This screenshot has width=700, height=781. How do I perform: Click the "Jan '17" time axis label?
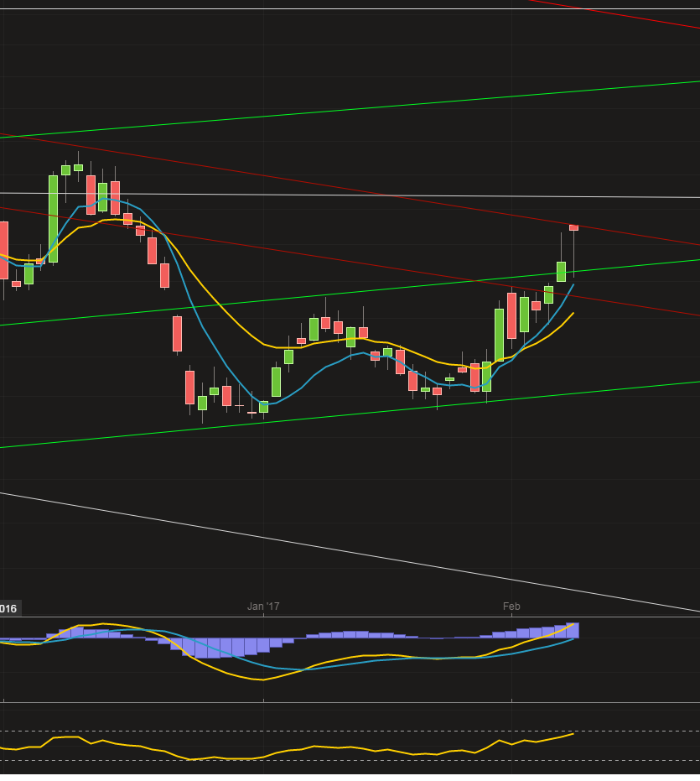click(x=263, y=607)
